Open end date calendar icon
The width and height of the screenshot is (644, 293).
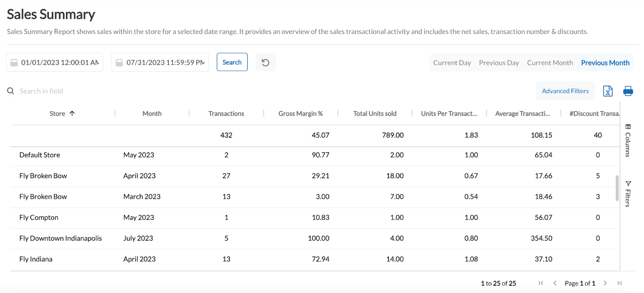(x=119, y=62)
